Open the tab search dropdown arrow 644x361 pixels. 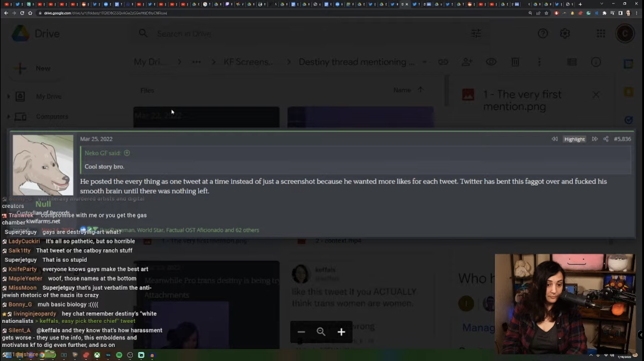coord(601,4)
